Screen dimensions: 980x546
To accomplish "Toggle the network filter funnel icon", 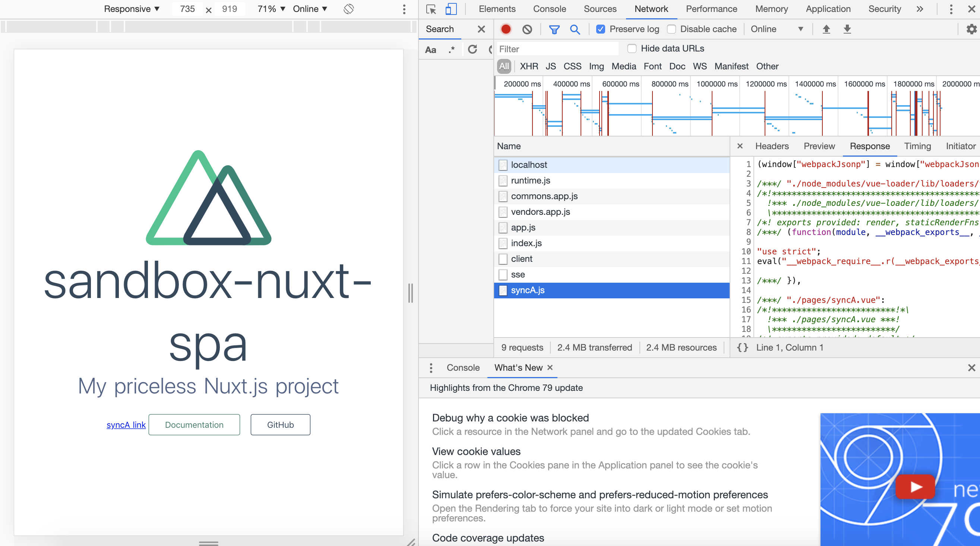I will pyautogui.click(x=554, y=29).
